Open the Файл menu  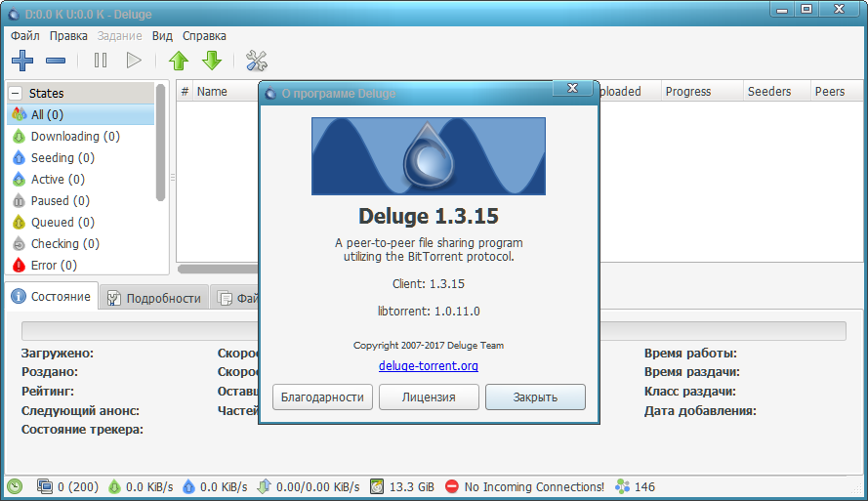pyautogui.click(x=25, y=36)
